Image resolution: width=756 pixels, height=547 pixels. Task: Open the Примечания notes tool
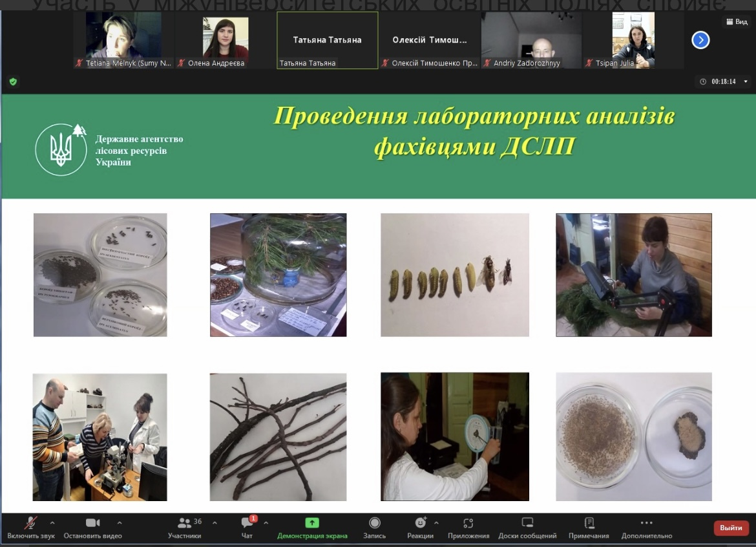tap(589, 523)
